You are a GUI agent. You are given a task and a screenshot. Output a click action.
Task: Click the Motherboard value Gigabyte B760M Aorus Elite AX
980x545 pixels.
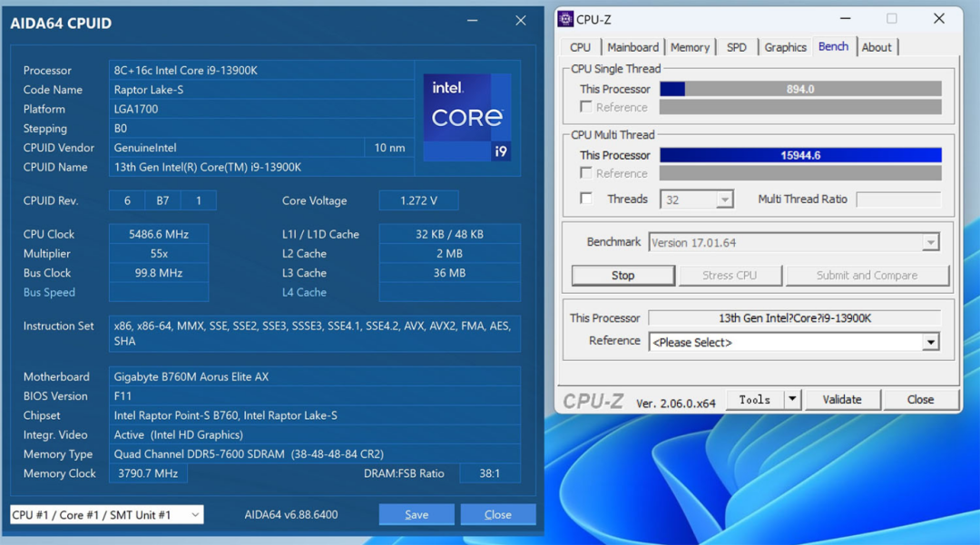coord(314,376)
